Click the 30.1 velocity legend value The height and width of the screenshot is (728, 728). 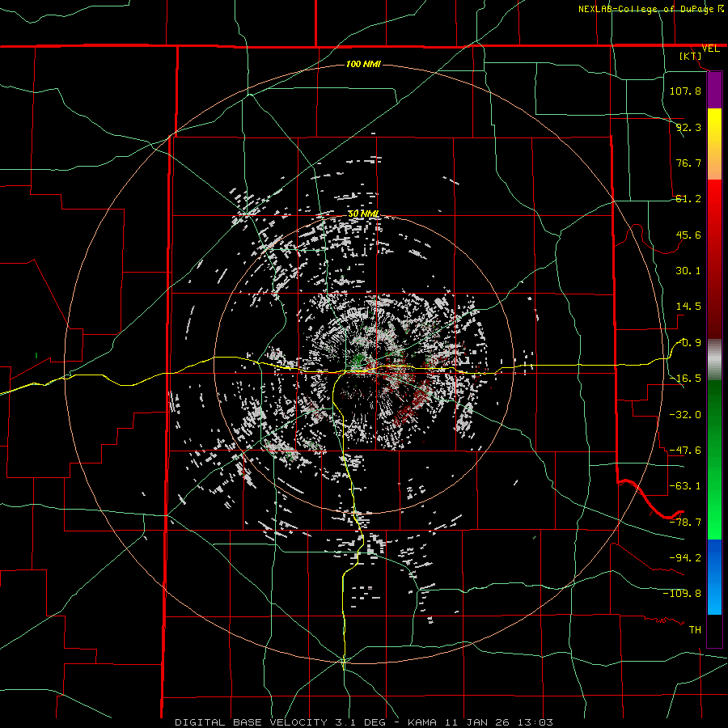click(688, 271)
